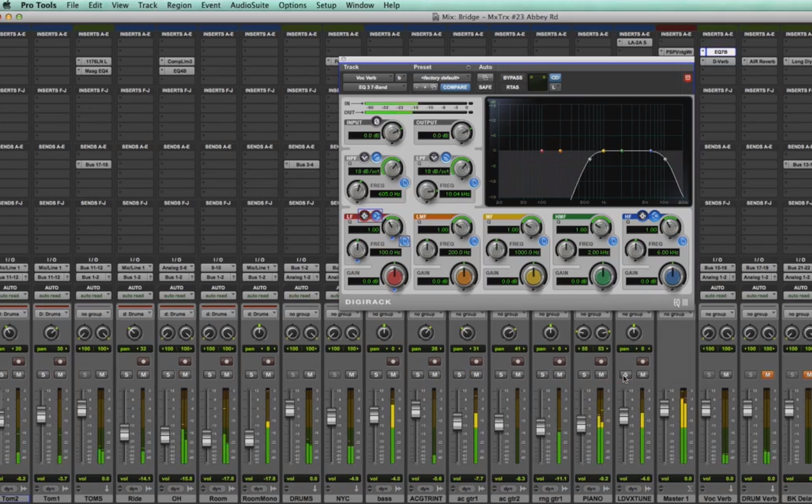The width and height of the screenshot is (812, 504).
Task: Click the LPF frequency 10.04 kHz field
Action: click(455, 194)
